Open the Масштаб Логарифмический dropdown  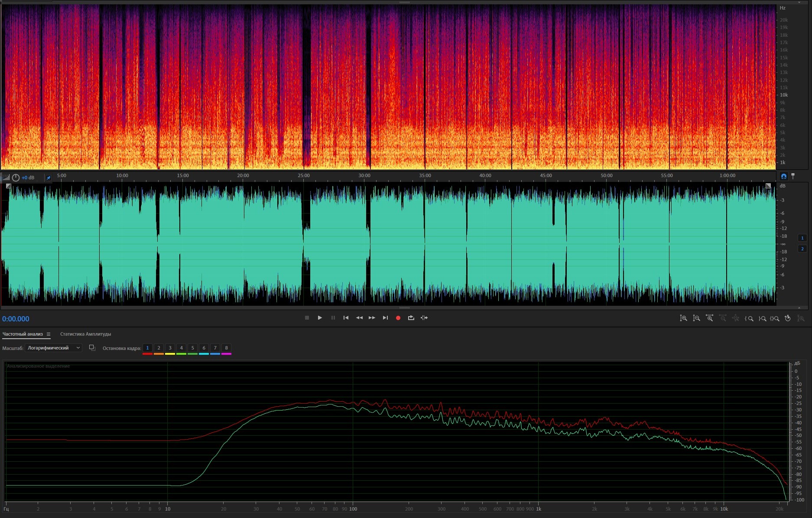[53, 348]
